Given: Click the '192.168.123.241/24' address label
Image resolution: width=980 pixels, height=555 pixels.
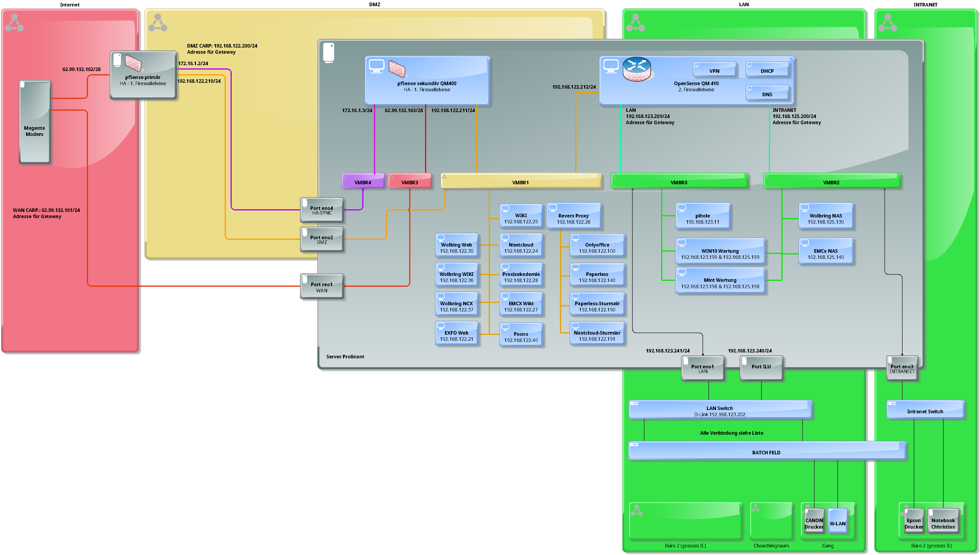Looking at the screenshot, I should [x=668, y=351].
